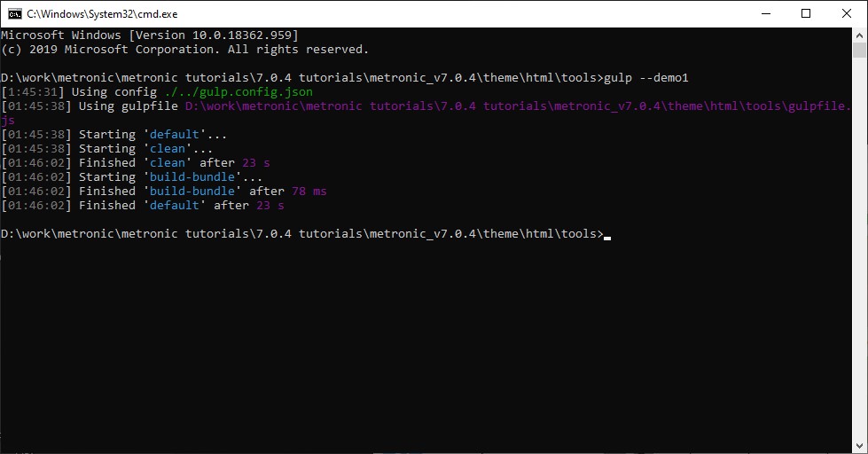Click the scrollbar up arrow
This screenshot has height=454, width=868.
[860, 35]
